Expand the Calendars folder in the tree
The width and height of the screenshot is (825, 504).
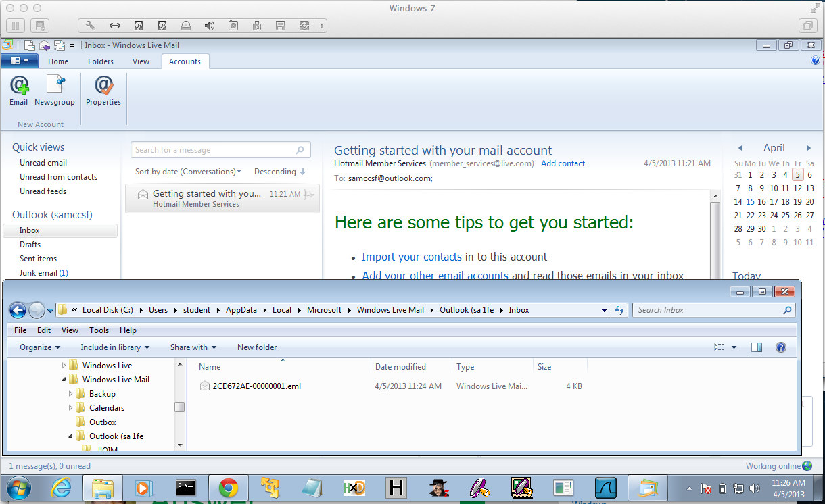click(x=71, y=407)
